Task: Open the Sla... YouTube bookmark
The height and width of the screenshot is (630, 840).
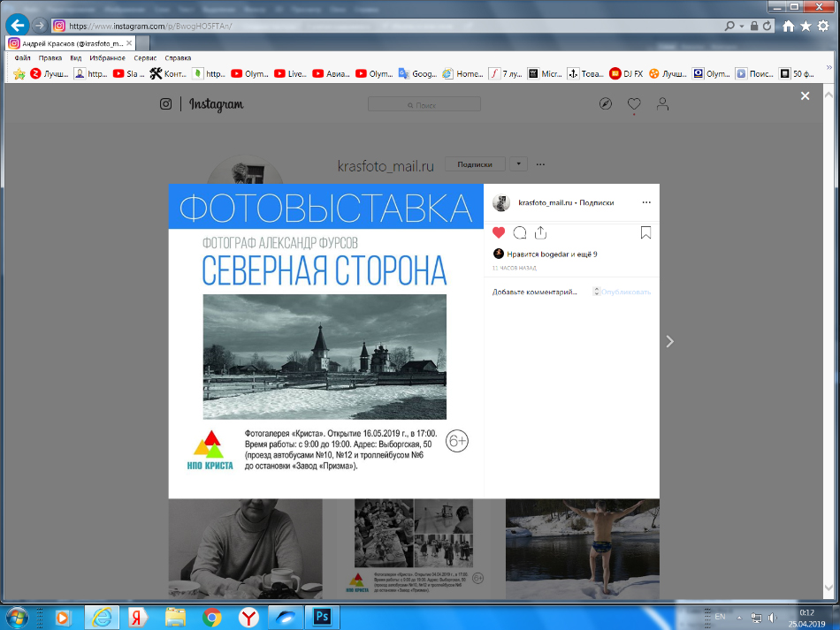Action: (x=128, y=74)
